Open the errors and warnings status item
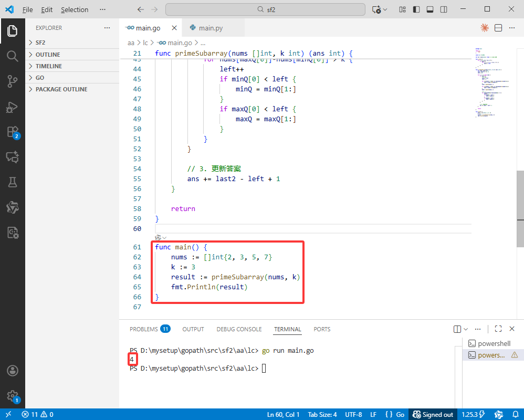Image resolution: width=524 pixels, height=420 pixels. 37,414
